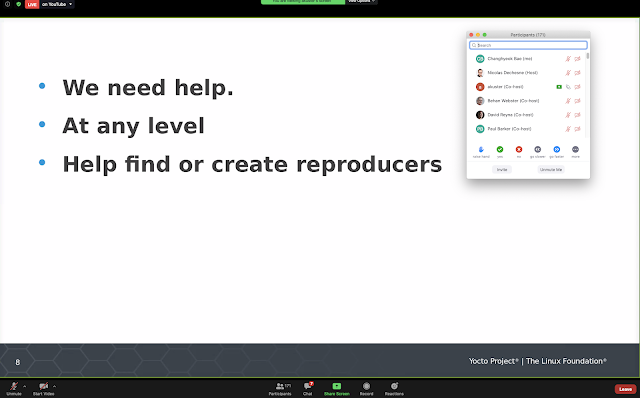Click the slide number 8 in footer
Image resolution: width=640 pixels, height=398 pixels.
coord(18,362)
